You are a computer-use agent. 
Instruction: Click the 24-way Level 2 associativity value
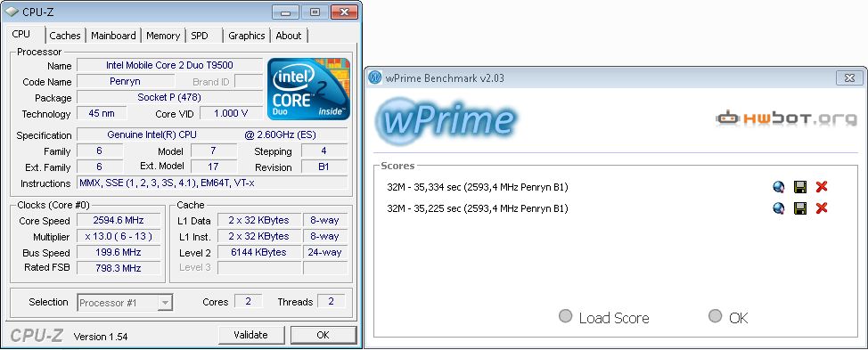coord(325,252)
